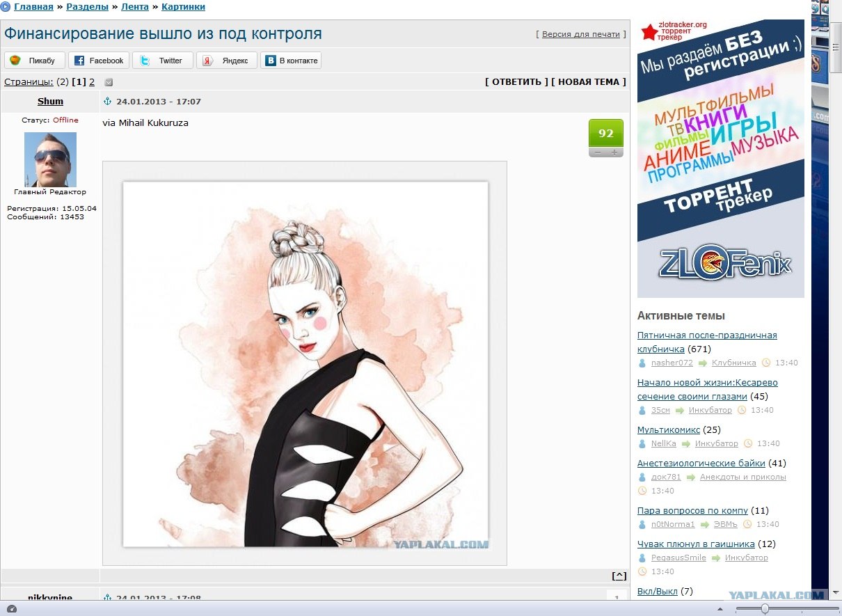
Task: Open the Клубничка section link
Action: click(x=734, y=363)
